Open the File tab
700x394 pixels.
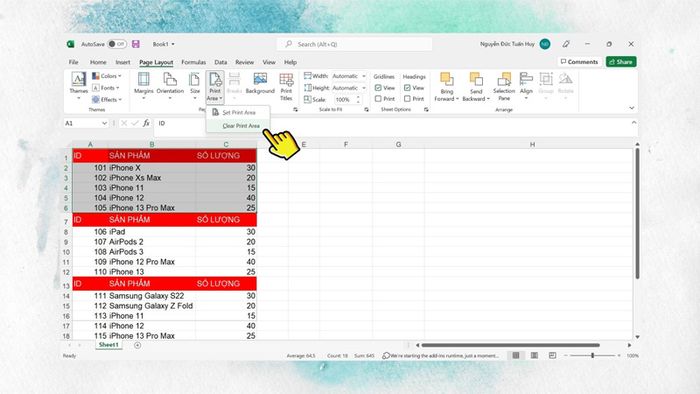(74, 62)
